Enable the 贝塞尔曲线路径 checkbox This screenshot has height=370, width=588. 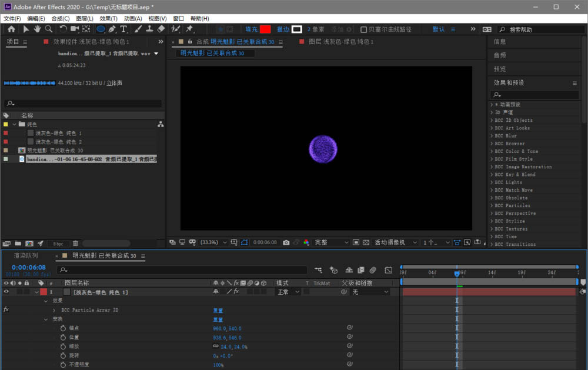363,29
